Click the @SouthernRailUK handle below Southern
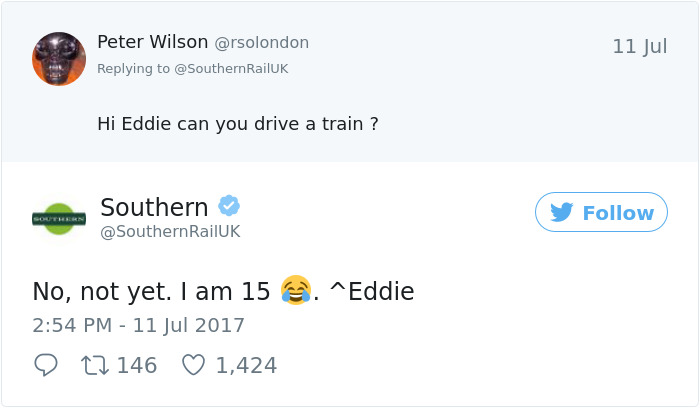This screenshot has width=700, height=408. click(x=170, y=232)
